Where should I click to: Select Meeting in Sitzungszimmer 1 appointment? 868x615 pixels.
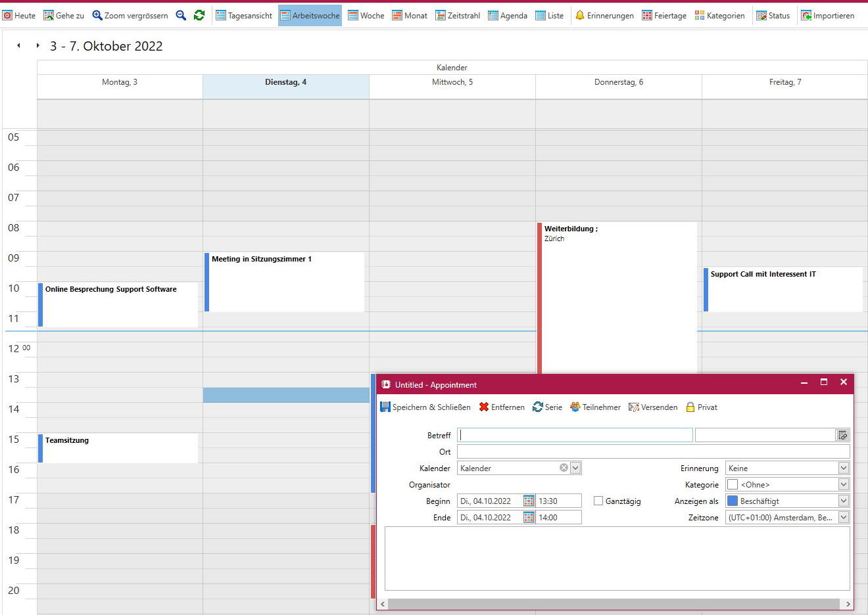285,282
